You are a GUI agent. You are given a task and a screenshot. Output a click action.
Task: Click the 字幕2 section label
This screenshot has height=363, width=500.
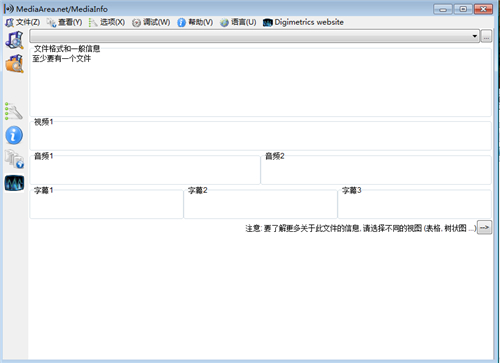click(198, 190)
